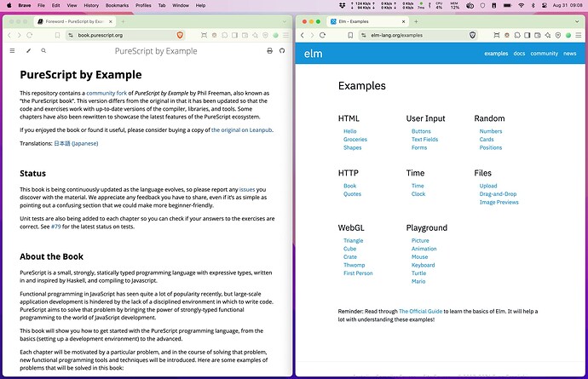Click bookmark icon in PureScript window toolbar

pyautogui.click(x=57, y=35)
